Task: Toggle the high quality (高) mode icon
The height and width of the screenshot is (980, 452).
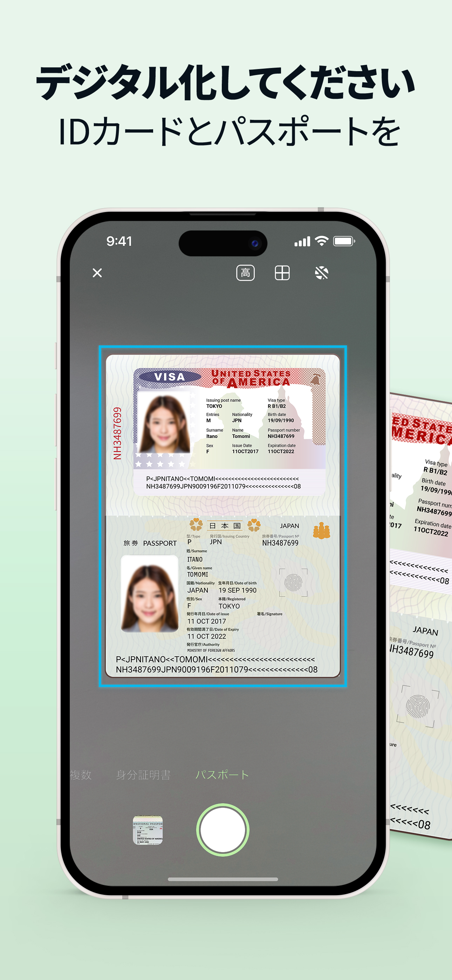Action: point(245,273)
